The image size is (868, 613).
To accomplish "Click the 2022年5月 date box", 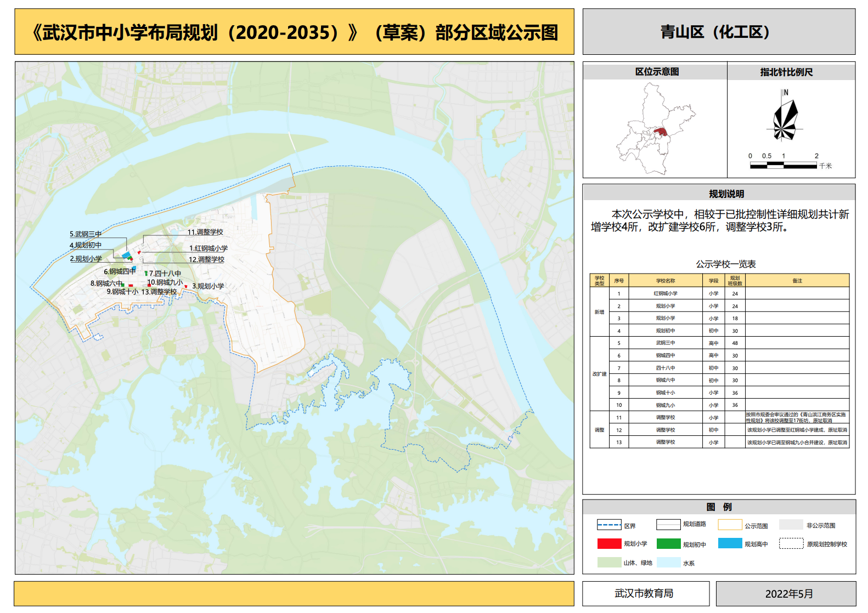I will pyautogui.click(x=785, y=594).
